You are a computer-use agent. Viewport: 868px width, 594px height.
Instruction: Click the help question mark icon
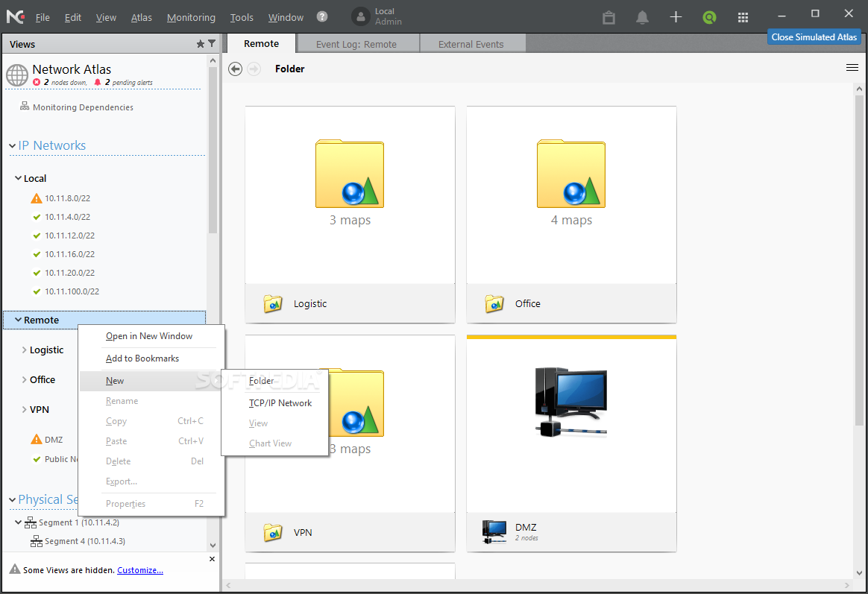[322, 16]
